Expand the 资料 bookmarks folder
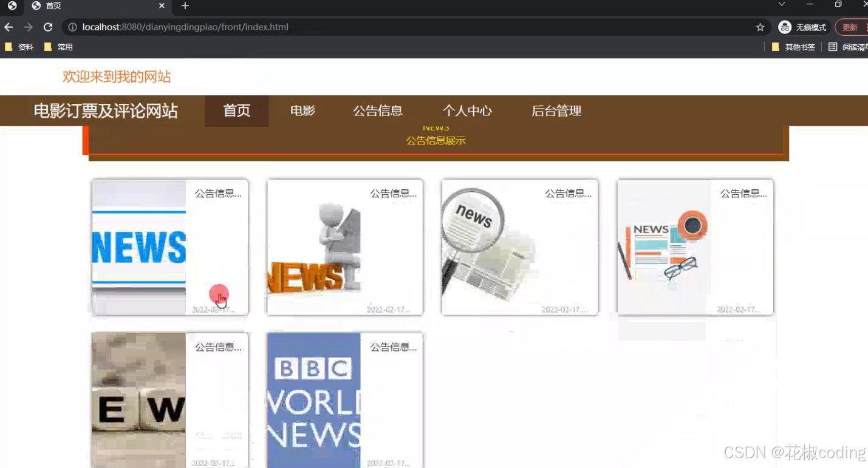 [20, 47]
